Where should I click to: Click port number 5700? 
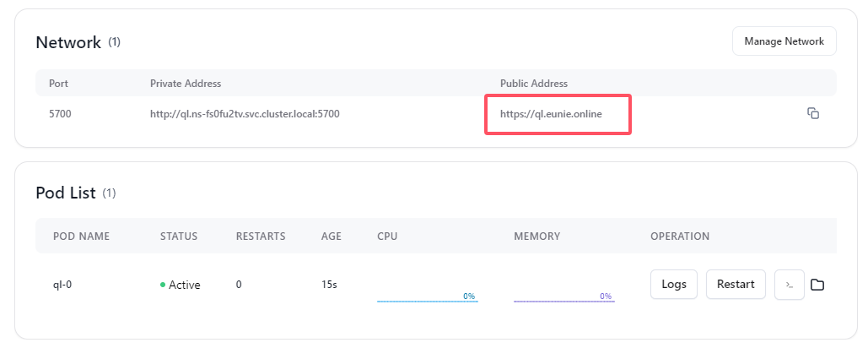(x=61, y=114)
